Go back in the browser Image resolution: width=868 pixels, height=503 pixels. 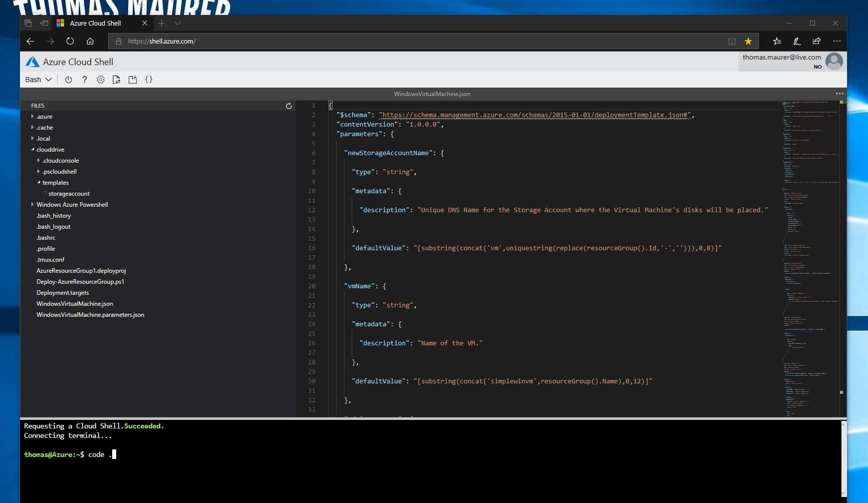coord(30,41)
